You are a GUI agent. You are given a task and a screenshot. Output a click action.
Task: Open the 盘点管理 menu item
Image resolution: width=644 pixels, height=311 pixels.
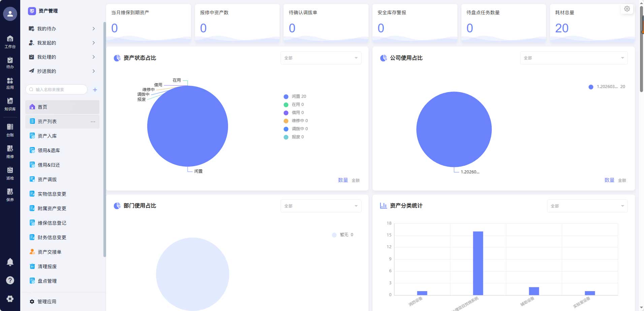point(47,281)
